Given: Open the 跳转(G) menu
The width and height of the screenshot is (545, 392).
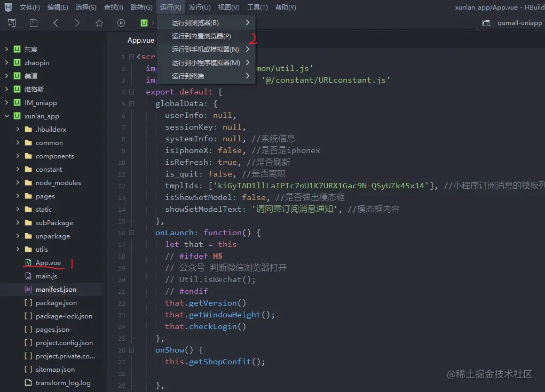Looking at the screenshot, I should 141,7.
